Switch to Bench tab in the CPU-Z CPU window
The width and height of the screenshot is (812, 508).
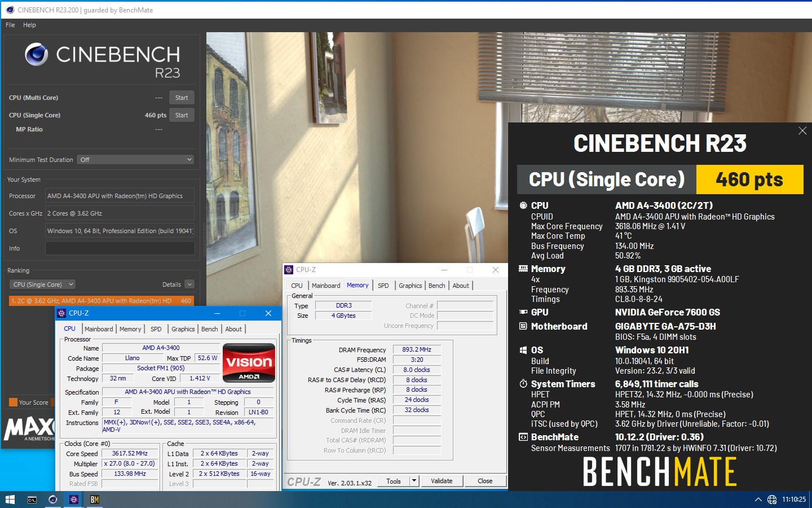[210, 329]
